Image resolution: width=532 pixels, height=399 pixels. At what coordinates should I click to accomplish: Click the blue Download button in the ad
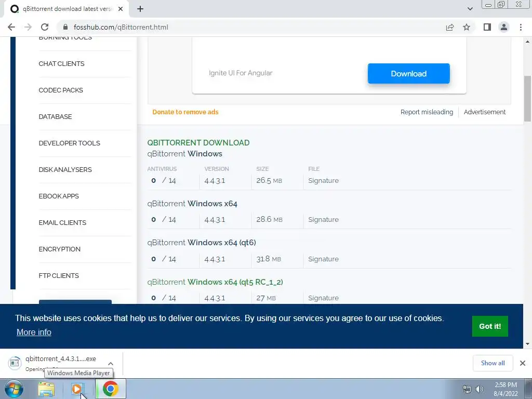click(x=408, y=74)
